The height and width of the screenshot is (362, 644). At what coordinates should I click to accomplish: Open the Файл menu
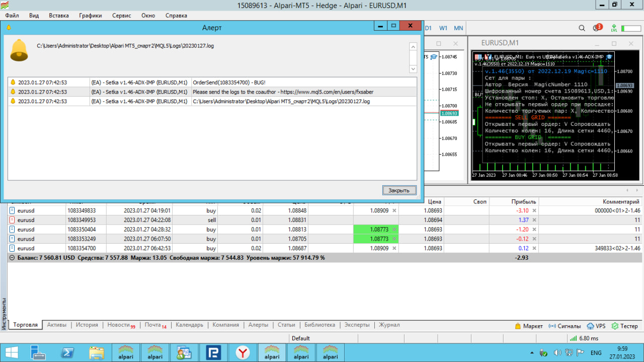(x=12, y=16)
